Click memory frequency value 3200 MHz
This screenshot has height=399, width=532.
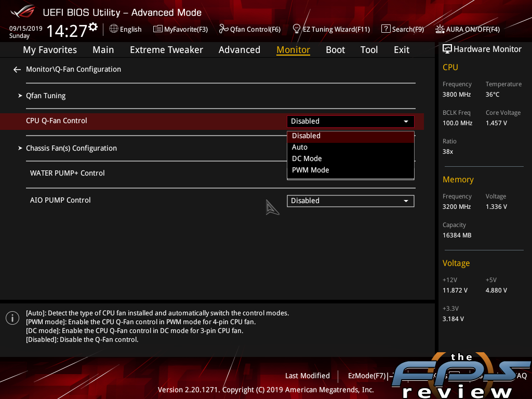point(456,207)
